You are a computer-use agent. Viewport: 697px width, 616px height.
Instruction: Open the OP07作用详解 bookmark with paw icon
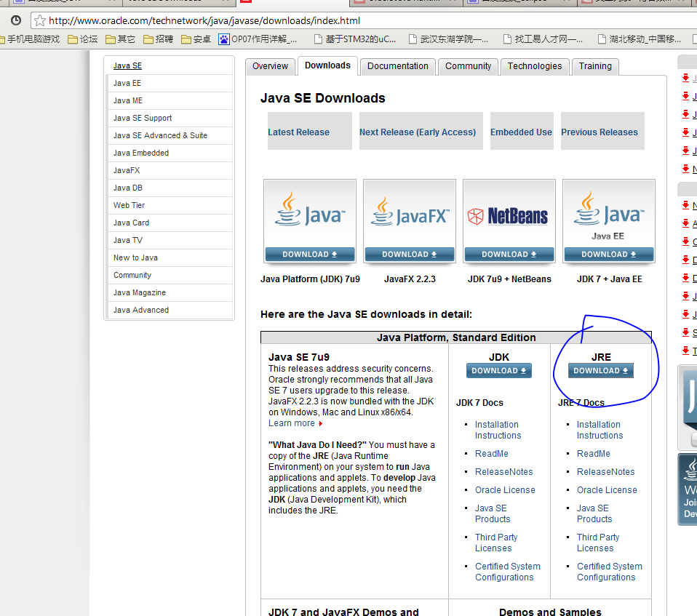pyautogui.click(x=258, y=39)
